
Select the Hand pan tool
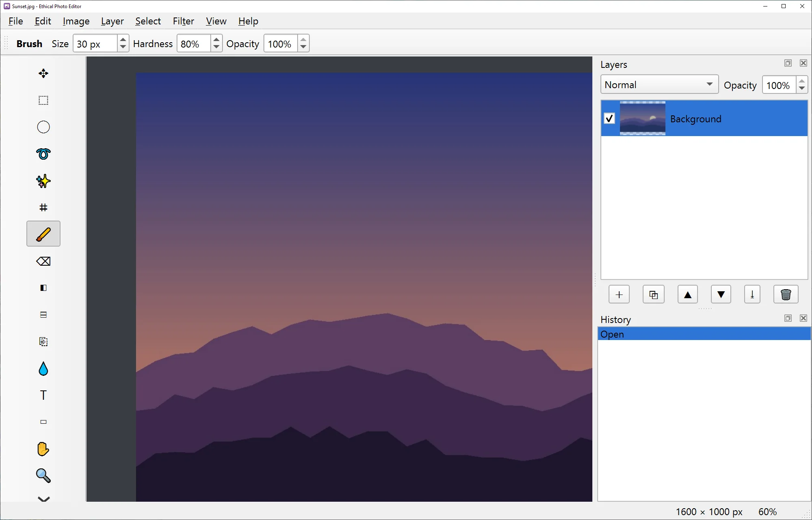click(x=43, y=449)
